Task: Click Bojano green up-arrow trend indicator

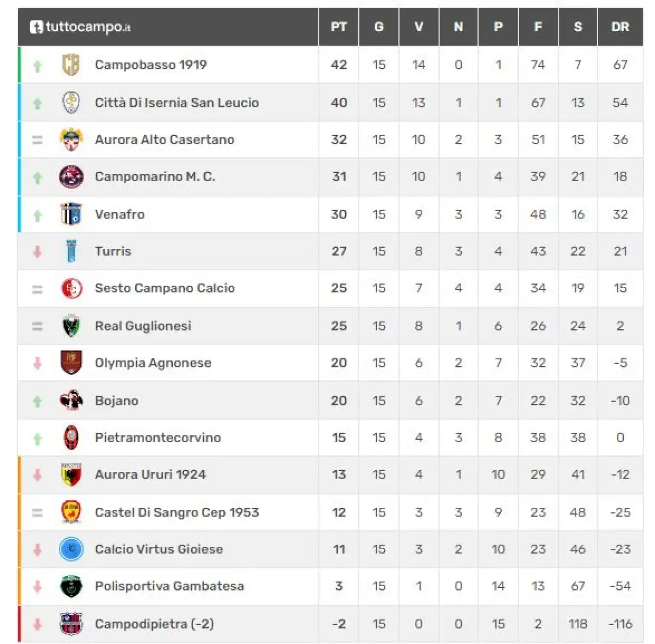Action: 37,401
